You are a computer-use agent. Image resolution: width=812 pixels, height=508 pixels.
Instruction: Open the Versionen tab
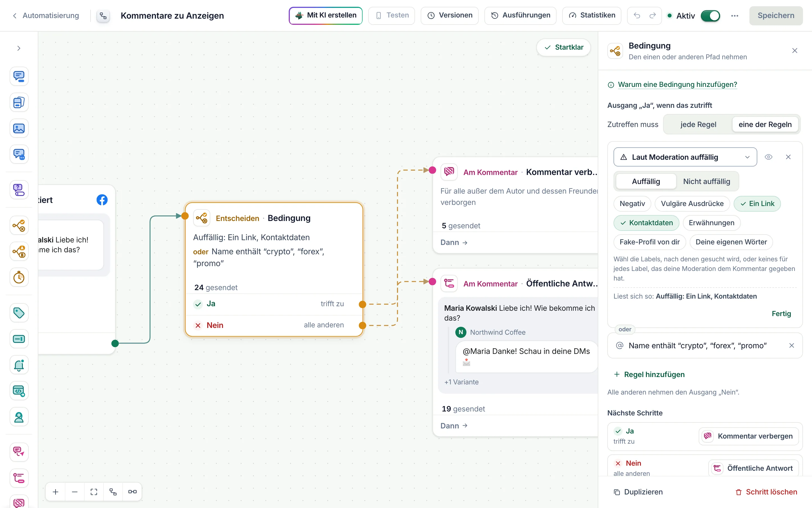[450, 16]
